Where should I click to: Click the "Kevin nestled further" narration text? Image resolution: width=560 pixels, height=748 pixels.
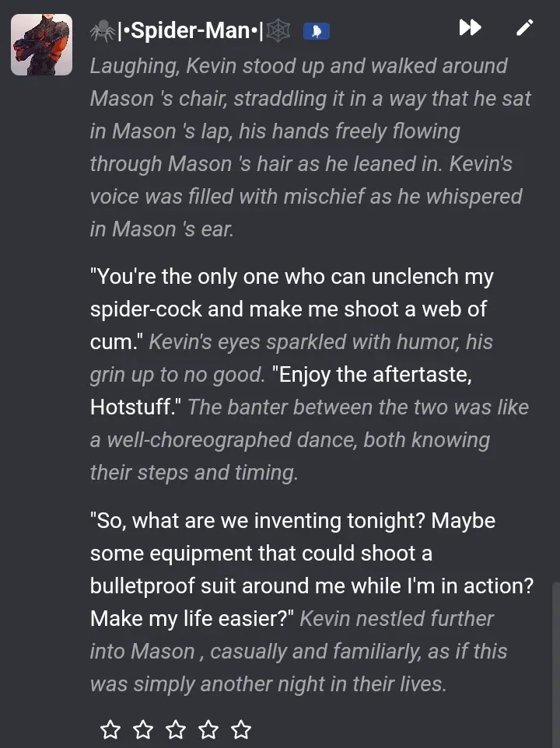click(397, 619)
